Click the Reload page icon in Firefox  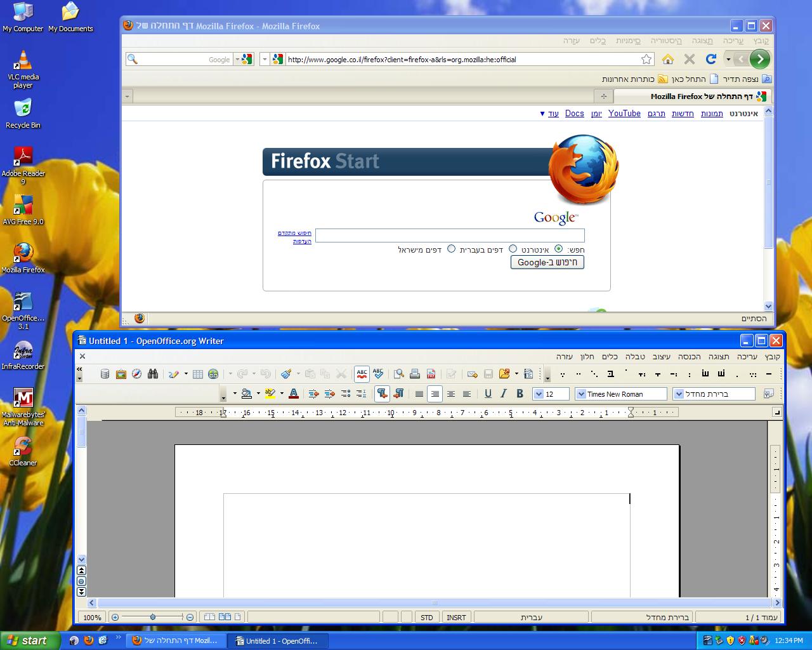(x=711, y=59)
